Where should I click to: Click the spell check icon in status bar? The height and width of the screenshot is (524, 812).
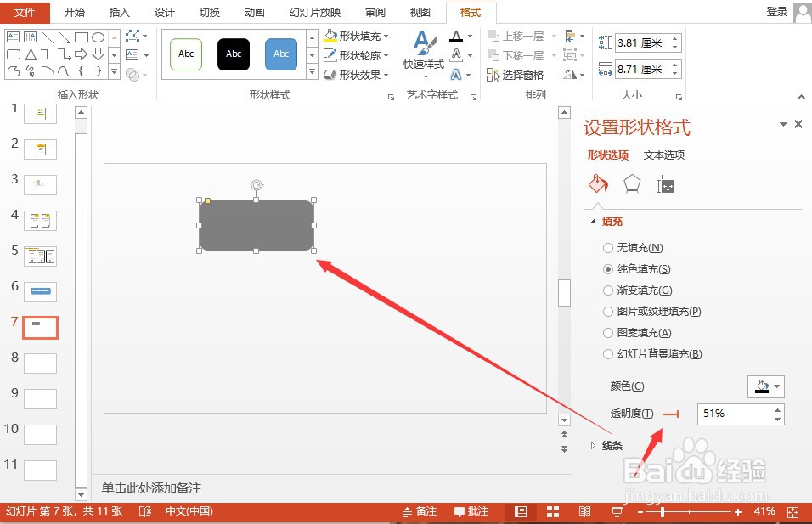(145, 511)
